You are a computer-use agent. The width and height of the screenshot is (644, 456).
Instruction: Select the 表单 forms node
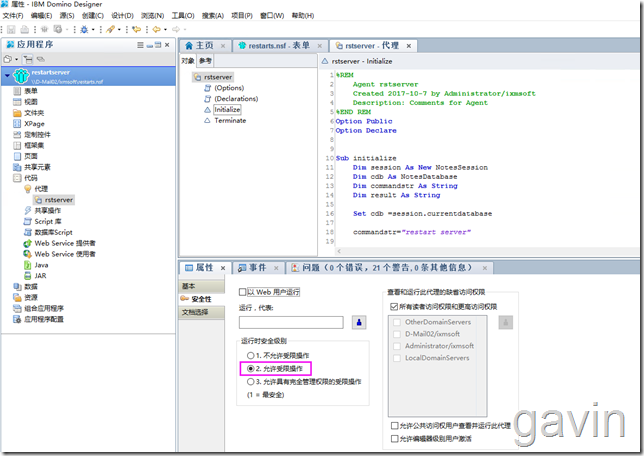coord(25,91)
